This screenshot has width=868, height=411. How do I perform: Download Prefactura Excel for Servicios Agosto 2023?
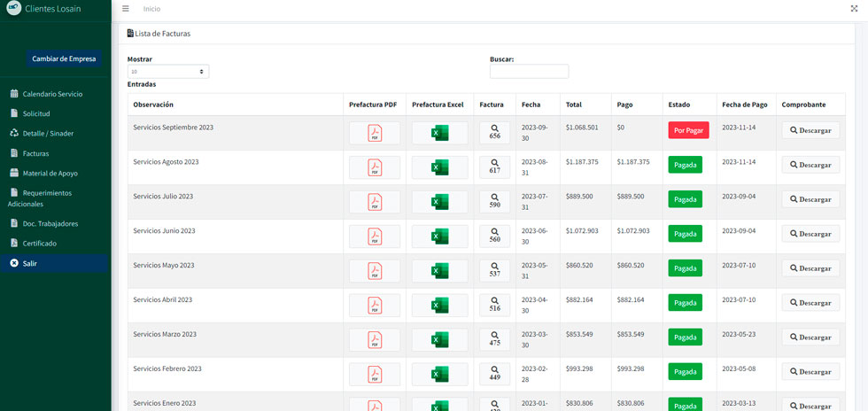coord(439,167)
